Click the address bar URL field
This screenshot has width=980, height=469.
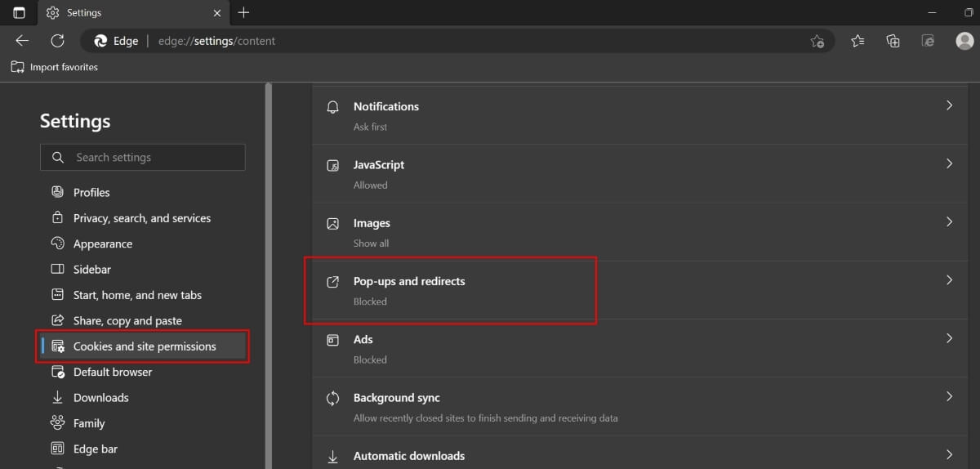pyautogui.click(x=457, y=41)
